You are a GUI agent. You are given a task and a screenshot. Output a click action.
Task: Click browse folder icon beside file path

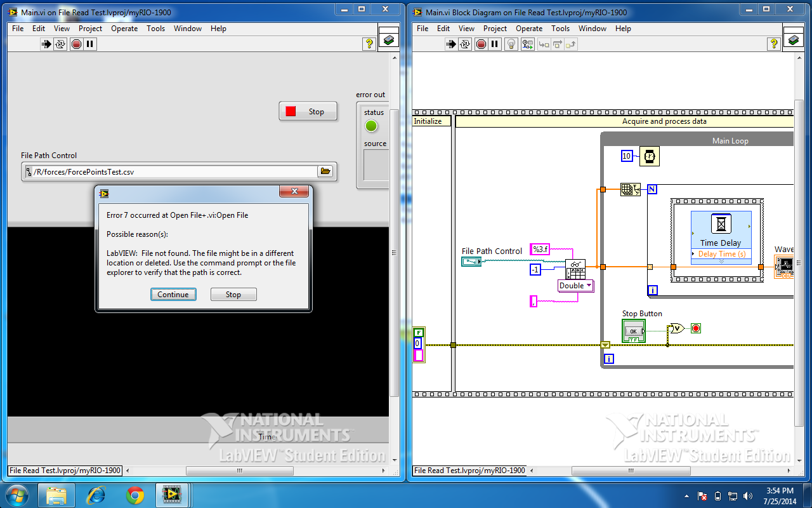[x=325, y=171]
